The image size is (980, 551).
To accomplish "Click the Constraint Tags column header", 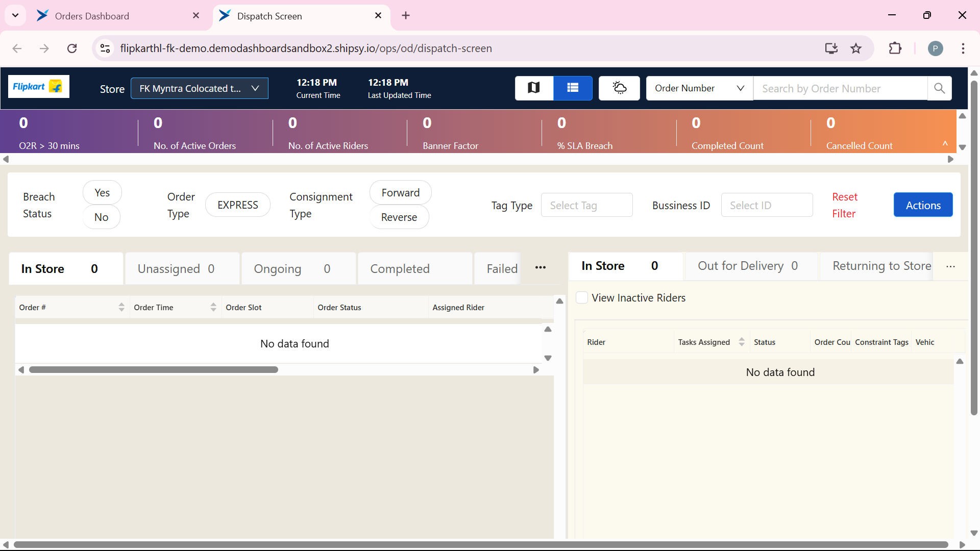I will tap(881, 342).
